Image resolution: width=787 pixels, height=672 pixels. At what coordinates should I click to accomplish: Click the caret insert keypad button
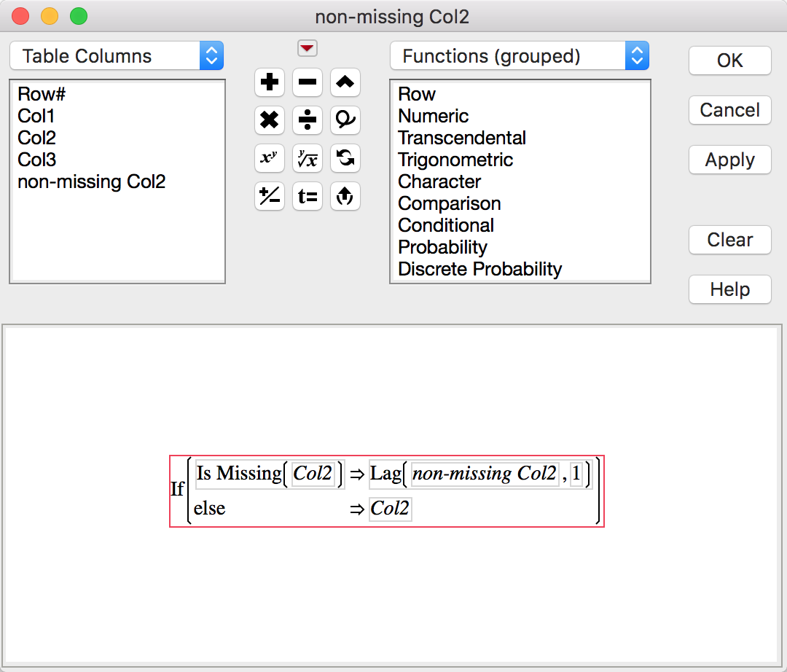[x=345, y=82]
